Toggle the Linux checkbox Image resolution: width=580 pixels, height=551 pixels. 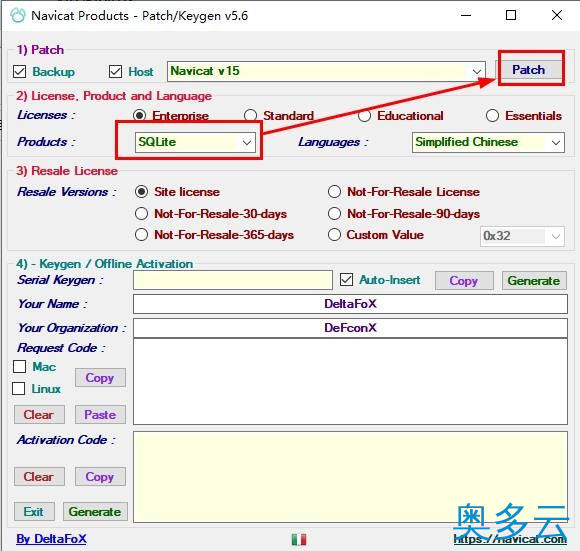pyautogui.click(x=18, y=389)
